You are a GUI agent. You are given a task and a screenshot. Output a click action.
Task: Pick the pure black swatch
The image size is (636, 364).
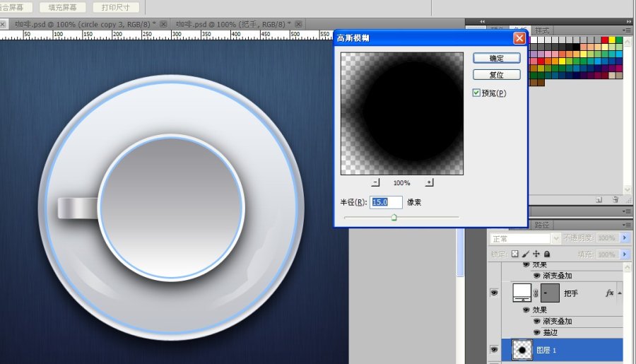tap(576, 47)
